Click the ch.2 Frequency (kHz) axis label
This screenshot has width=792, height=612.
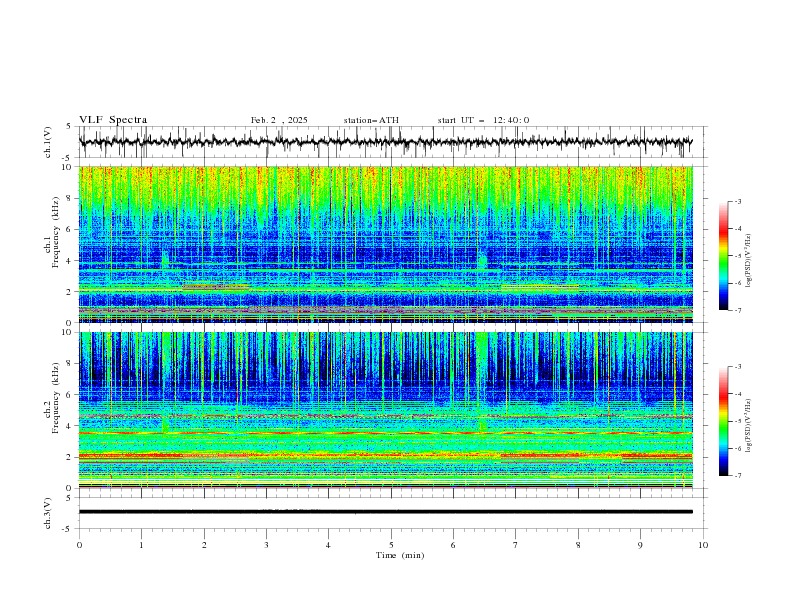tap(52, 397)
